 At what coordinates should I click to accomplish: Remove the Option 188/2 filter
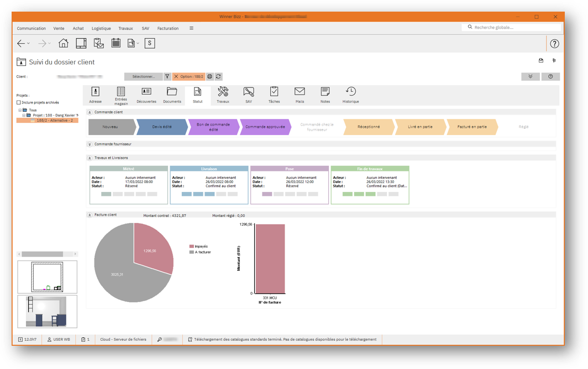tap(177, 77)
